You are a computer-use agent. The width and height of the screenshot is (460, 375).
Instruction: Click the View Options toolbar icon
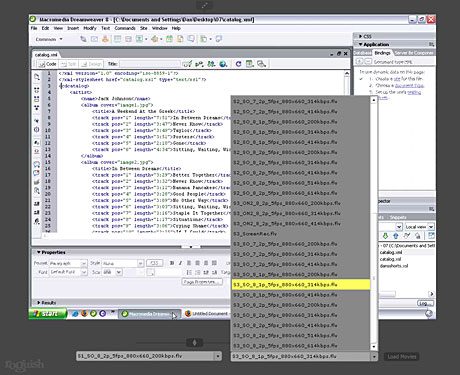(250, 64)
